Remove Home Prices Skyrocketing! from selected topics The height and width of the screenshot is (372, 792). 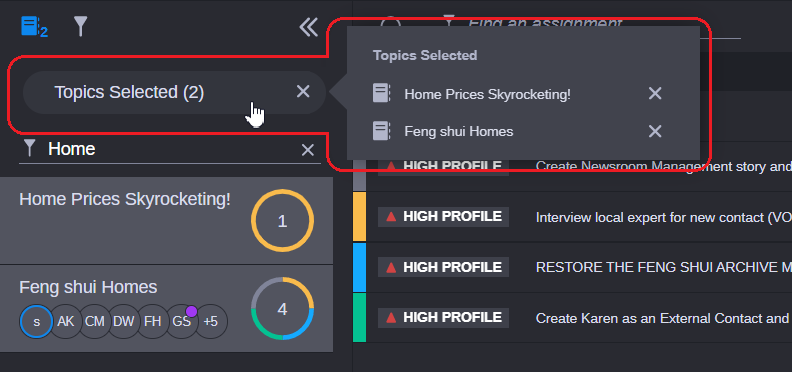655,94
